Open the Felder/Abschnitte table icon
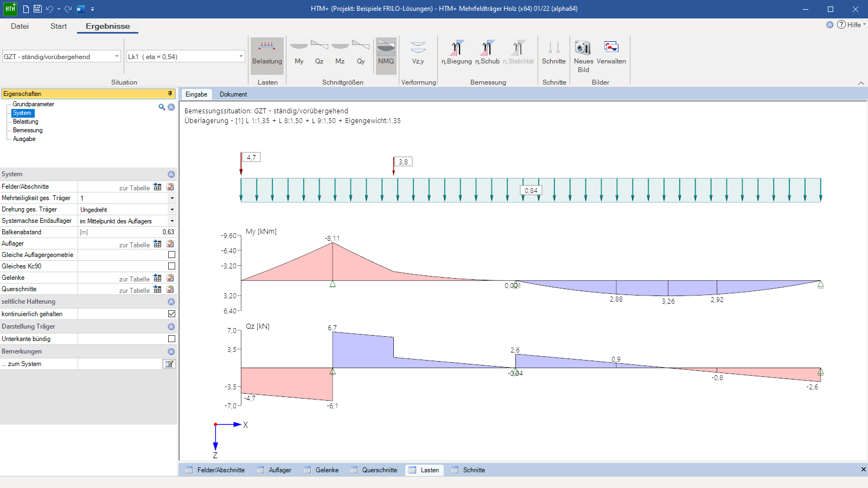Viewport: 868px width, 488px height. [157, 187]
